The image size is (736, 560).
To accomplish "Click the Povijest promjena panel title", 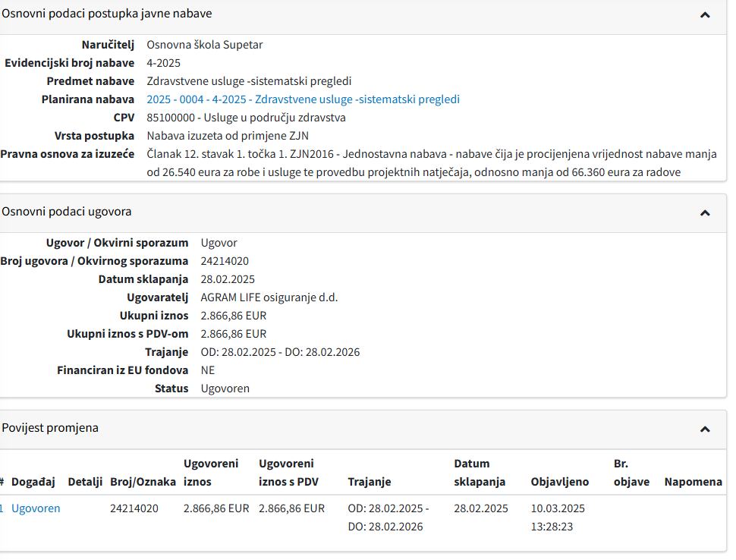I will pos(50,428).
